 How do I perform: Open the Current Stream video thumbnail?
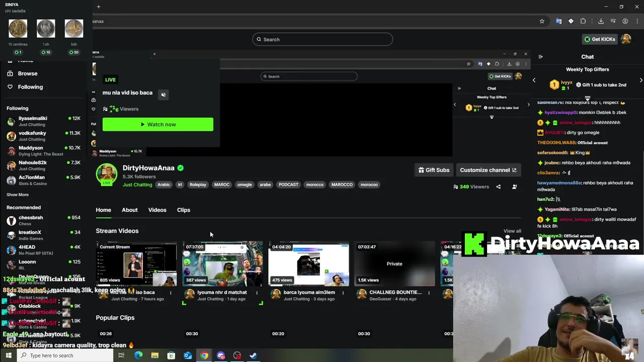(136, 263)
